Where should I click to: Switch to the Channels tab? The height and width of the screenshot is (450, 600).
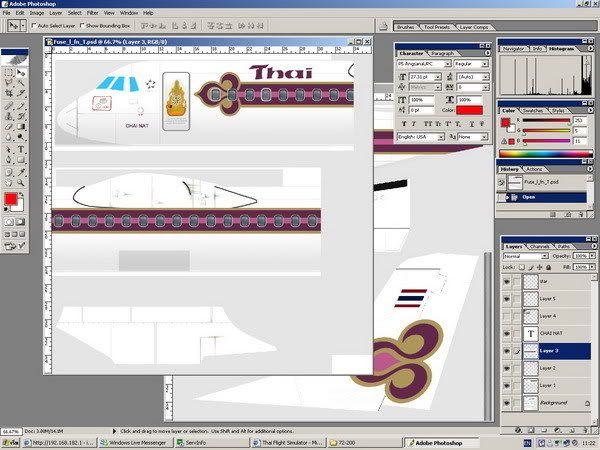coord(540,246)
